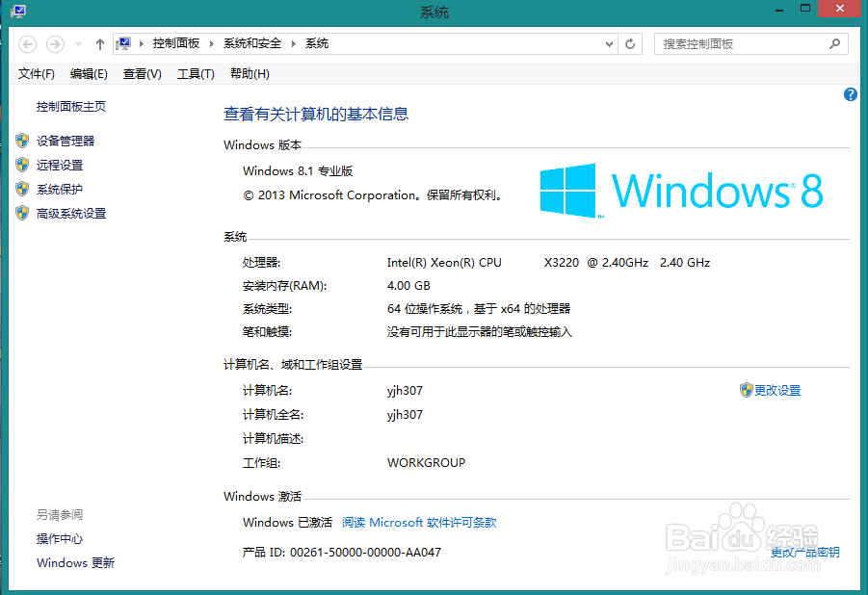
Task: Click shield icon next to 高级系统设置
Action: pyautogui.click(x=22, y=213)
